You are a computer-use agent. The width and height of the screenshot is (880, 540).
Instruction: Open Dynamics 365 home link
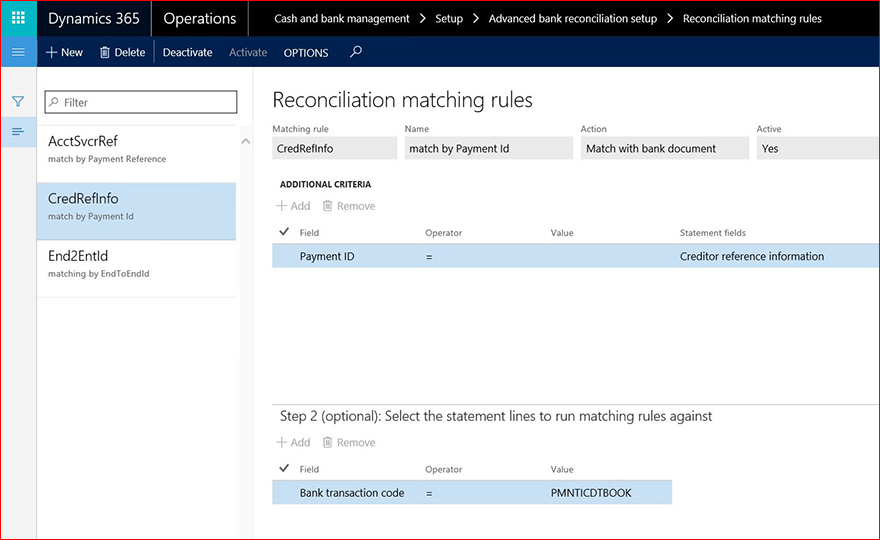[x=94, y=19]
